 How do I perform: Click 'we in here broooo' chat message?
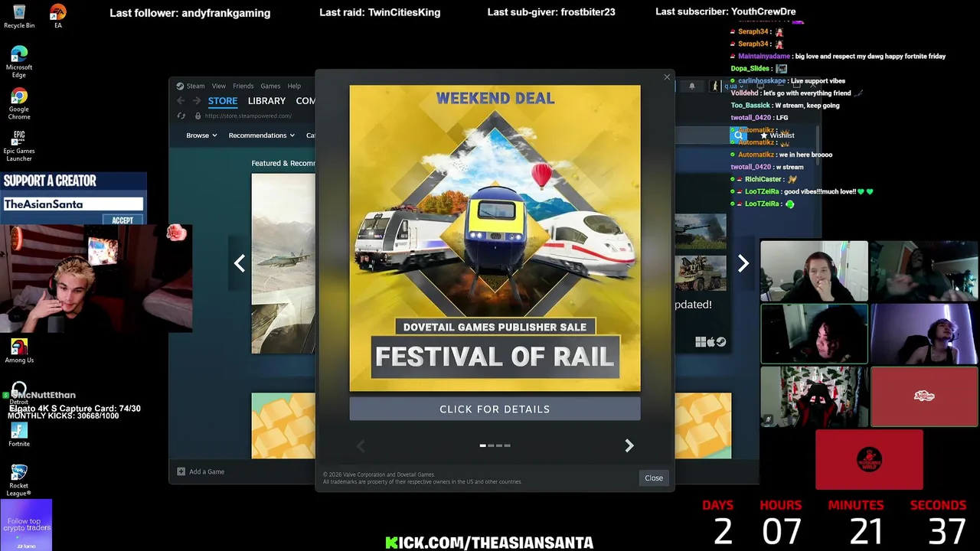tap(781, 154)
